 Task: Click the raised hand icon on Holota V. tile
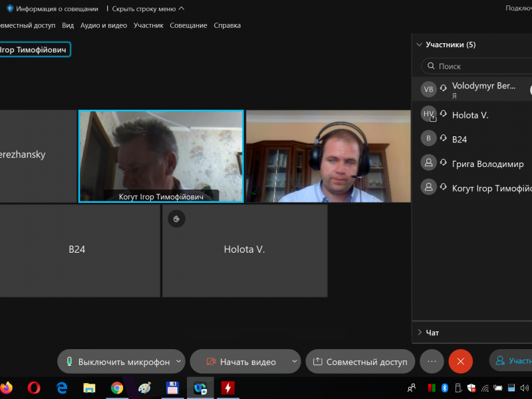(x=176, y=218)
